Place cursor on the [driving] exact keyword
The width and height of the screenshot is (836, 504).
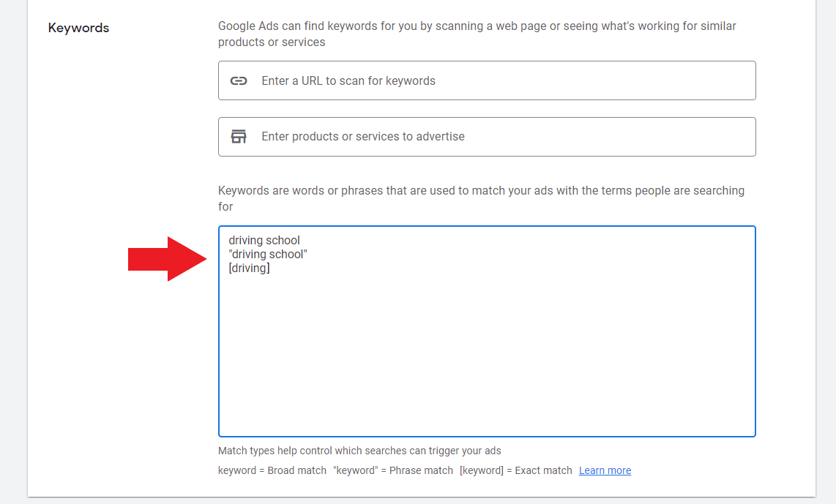click(250, 268)
